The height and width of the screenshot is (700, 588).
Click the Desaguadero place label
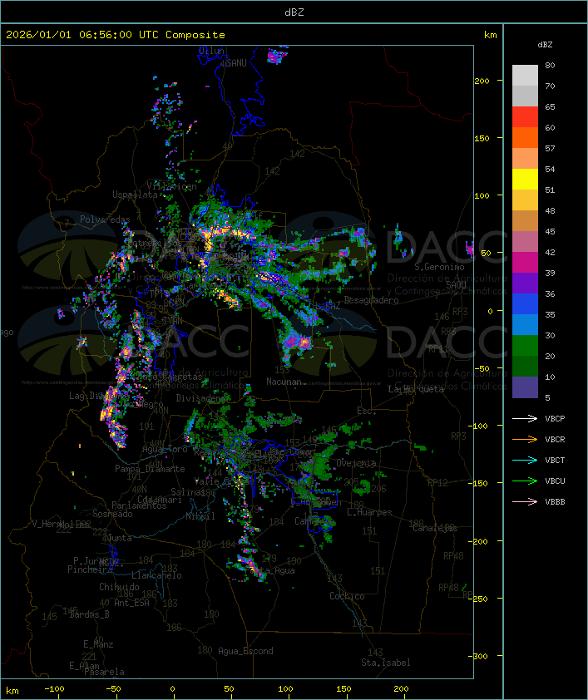[371, 300]
